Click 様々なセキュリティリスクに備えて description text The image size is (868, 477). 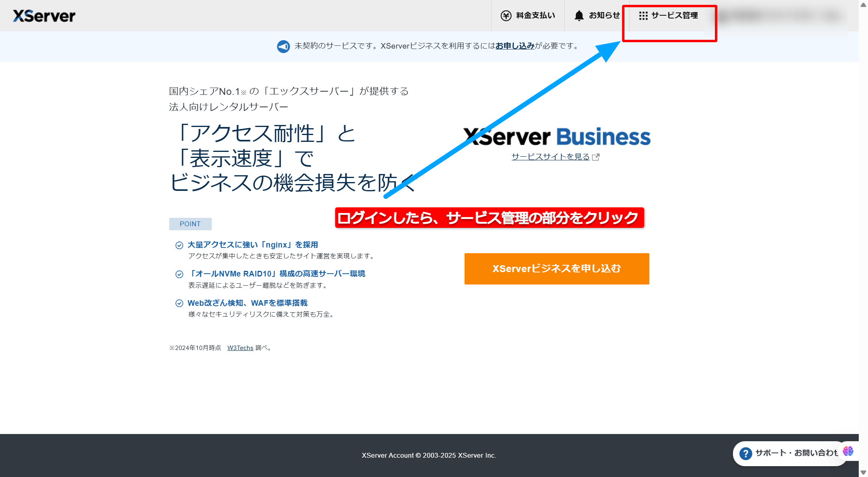[x=262, y=314]
